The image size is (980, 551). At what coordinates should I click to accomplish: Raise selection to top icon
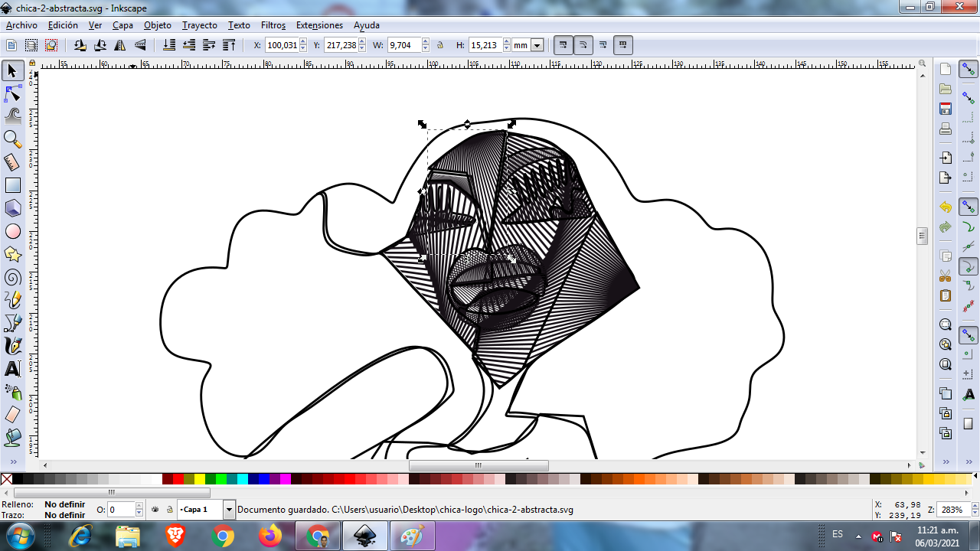point(229,45)
